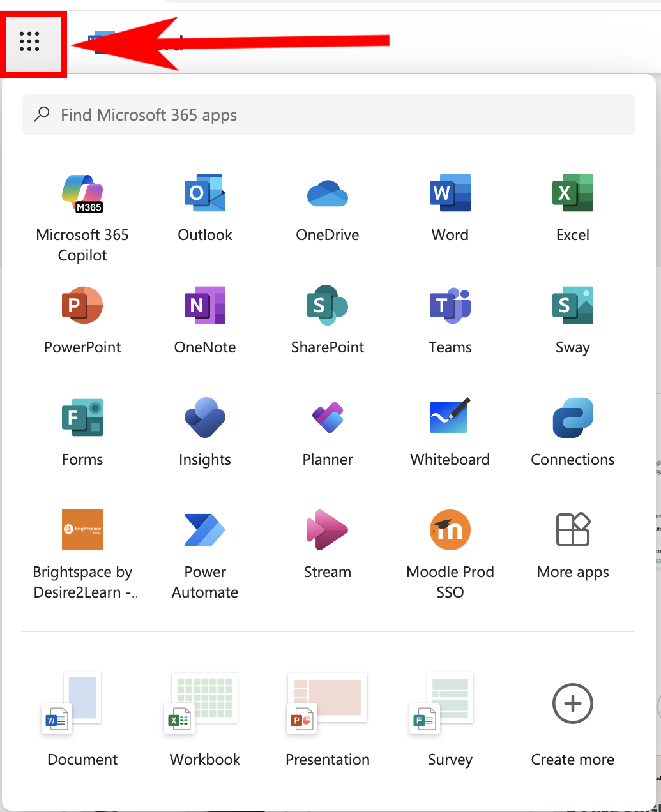The height and width of the screenshot is (812, 661).
Task: Create a new Excel Workbook
Action: click(205, 720)
